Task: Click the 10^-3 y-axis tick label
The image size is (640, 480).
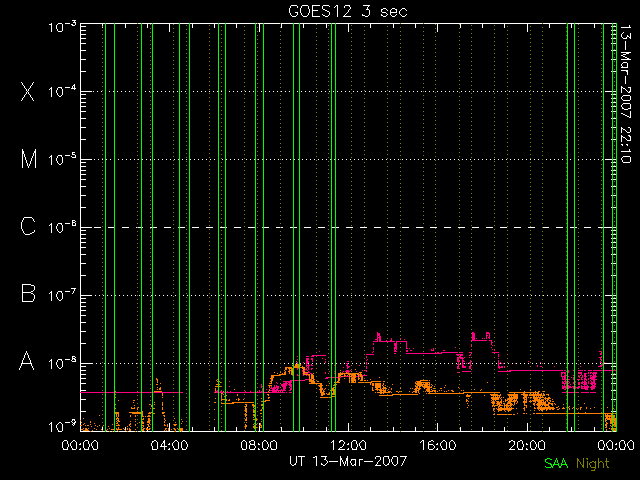Action: coord(62,27)
